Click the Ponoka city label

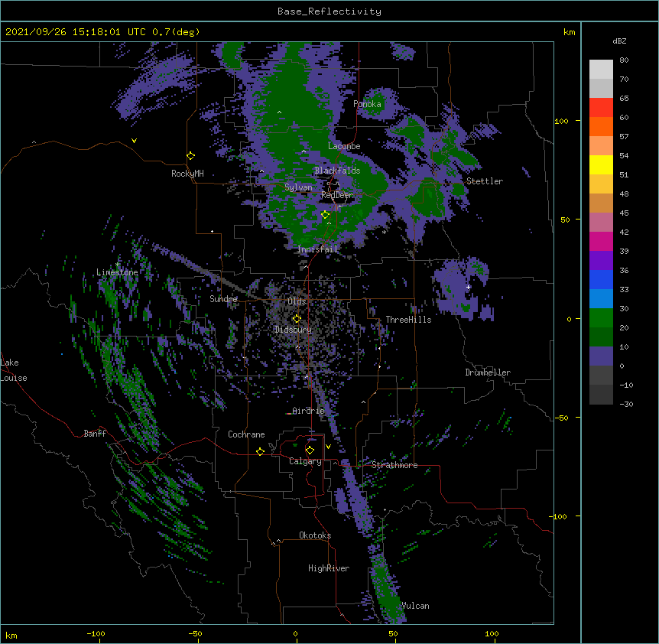[367, 104]
